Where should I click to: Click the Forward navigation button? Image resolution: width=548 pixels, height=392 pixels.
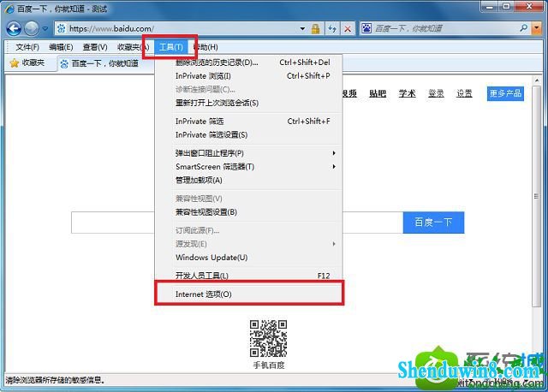coord(32,28)
